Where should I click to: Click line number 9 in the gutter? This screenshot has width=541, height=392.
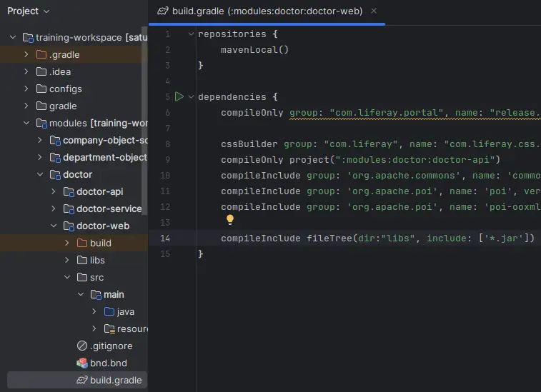point(168,160)
